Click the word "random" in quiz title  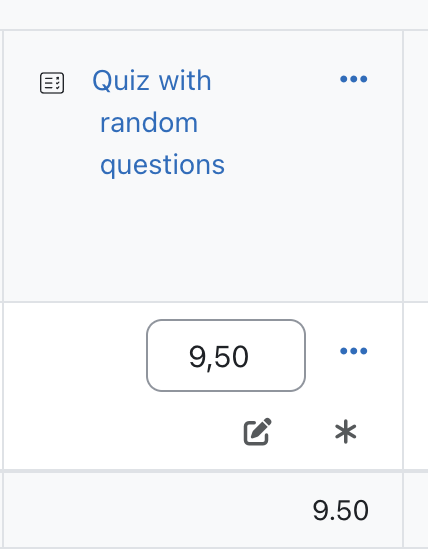[x=149, y=123]
